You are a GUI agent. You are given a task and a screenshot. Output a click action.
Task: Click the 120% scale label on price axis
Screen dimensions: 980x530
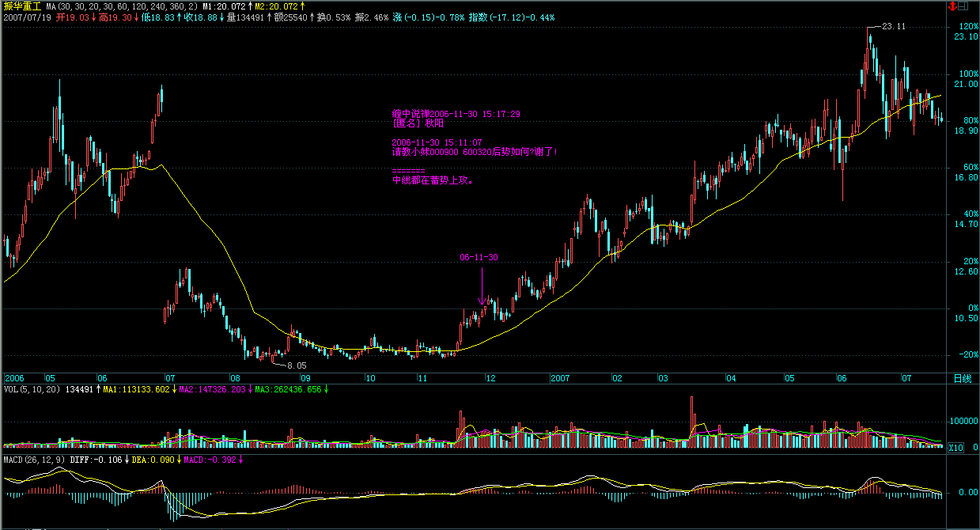click(x=967, y=27)
